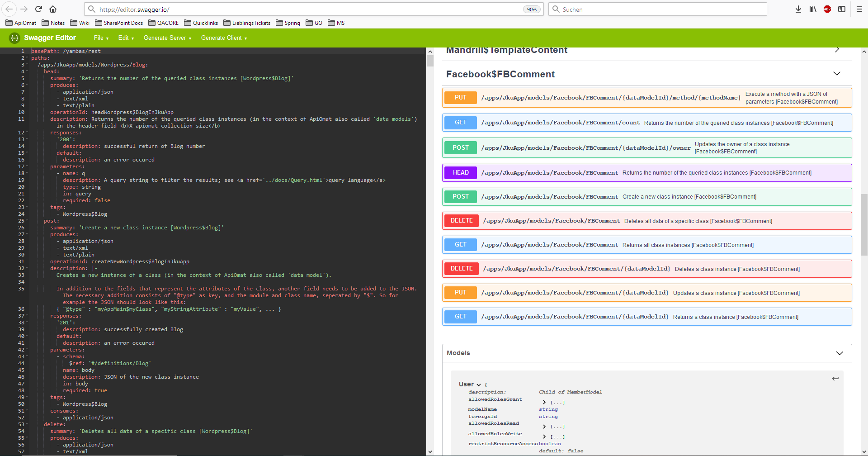Screen dimensions: 868x456
Task: Expand PUT method/{methodName} operation
Action: tap(647, 98)
